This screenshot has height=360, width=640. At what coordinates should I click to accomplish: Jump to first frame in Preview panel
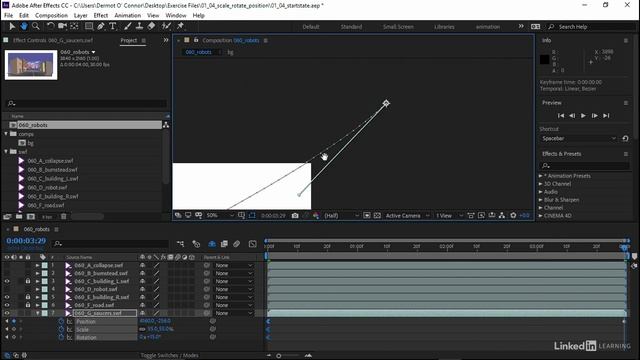tap(561, 116)
